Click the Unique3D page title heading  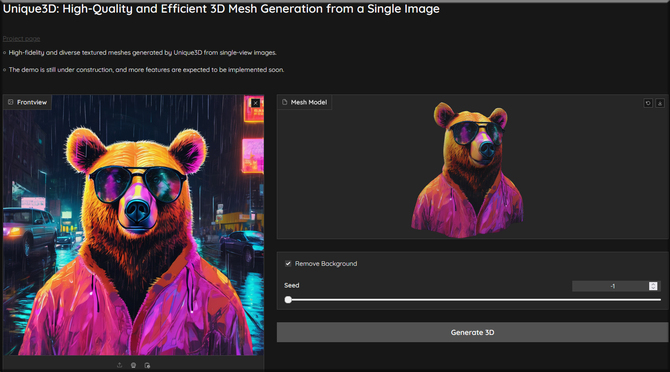221,9
